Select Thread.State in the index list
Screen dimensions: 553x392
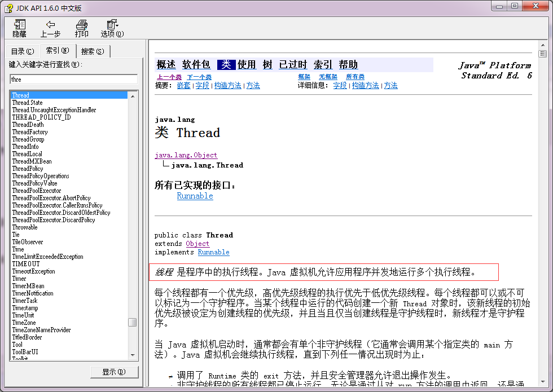pos(28,103)
